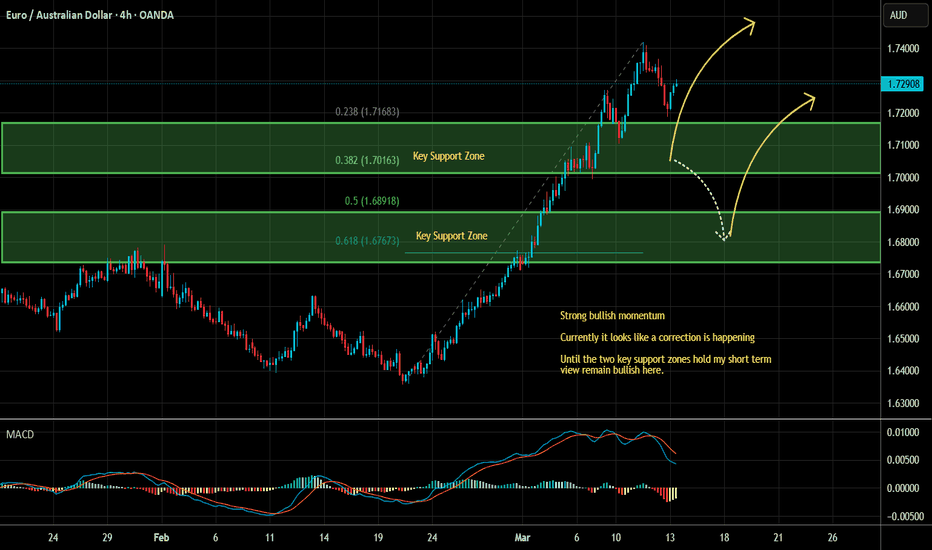The image size is (932, 550).
Task: Click the 1.72000 price axis label
Action: point(903,113)
